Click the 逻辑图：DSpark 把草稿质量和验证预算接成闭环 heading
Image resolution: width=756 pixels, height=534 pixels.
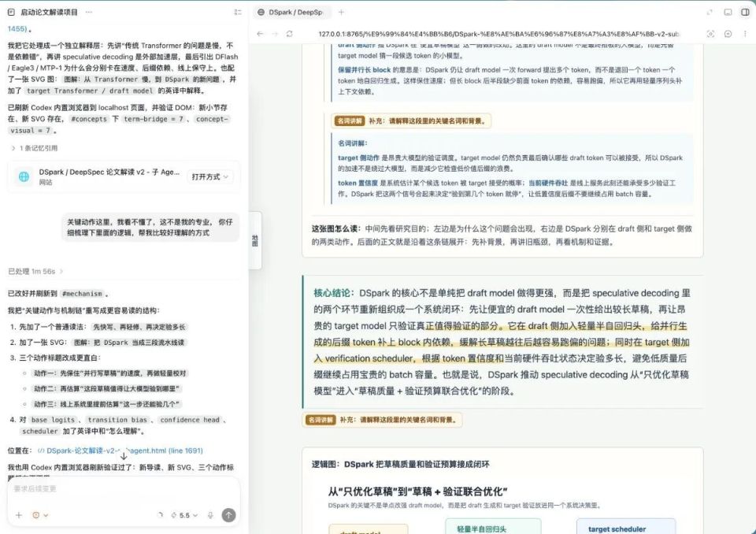pyautogui.click(x=400, y=464)
